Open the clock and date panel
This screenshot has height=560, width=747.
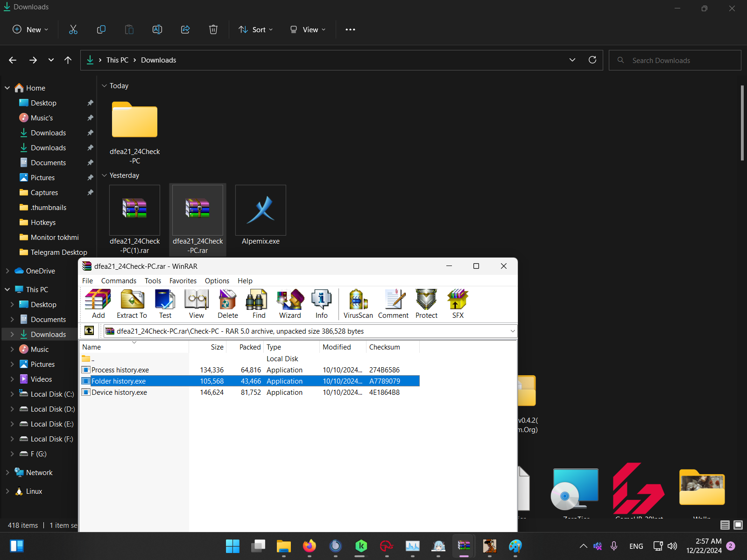pyautogui.click(x=704, y=546)
